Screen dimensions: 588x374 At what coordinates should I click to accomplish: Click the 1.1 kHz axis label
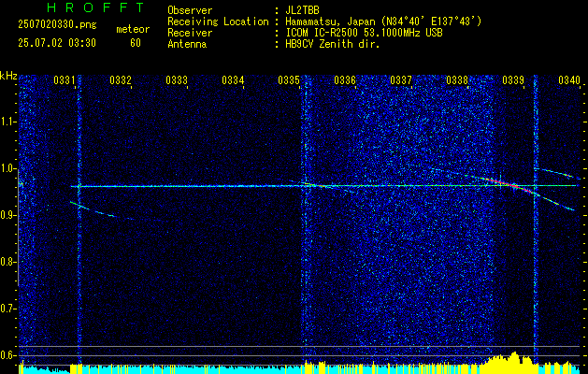(x=8, y=122)
